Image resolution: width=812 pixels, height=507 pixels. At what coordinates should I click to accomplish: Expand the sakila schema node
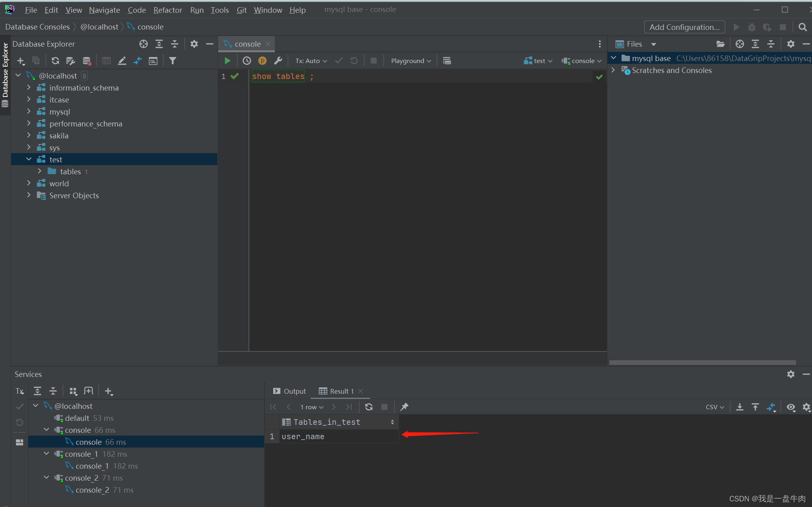point(29,136)
